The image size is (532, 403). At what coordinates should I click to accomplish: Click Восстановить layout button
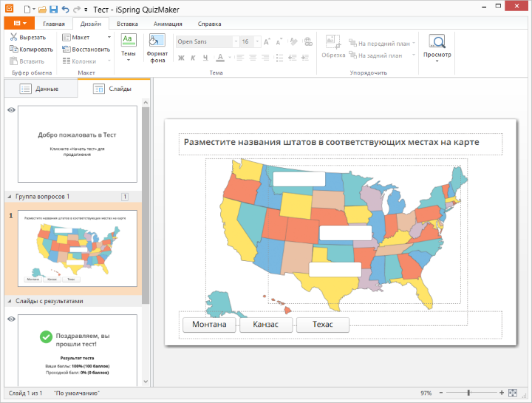86,50
